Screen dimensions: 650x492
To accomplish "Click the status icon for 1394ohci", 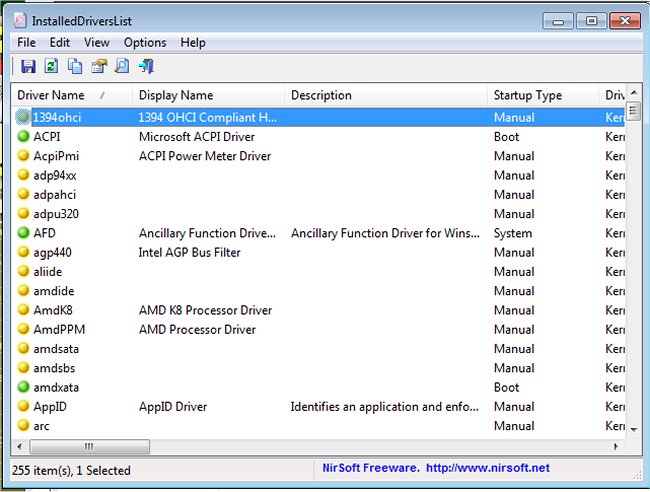I will 23,117.
